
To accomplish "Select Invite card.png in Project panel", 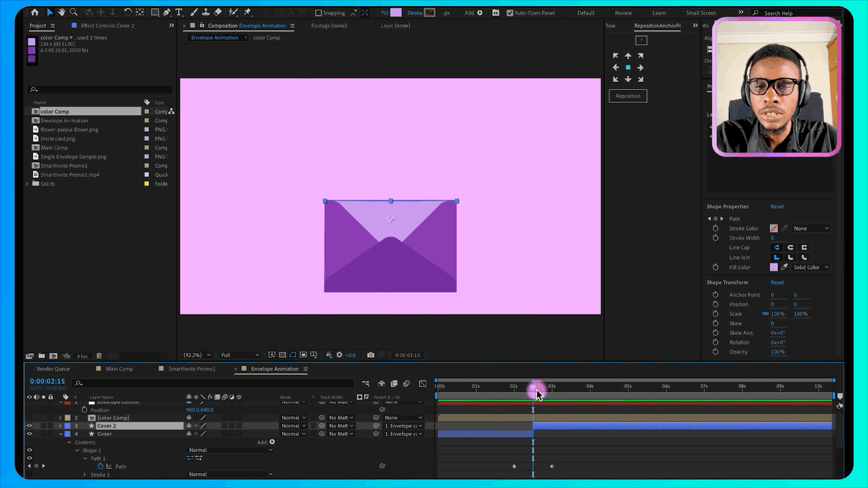I will (58, 138).
